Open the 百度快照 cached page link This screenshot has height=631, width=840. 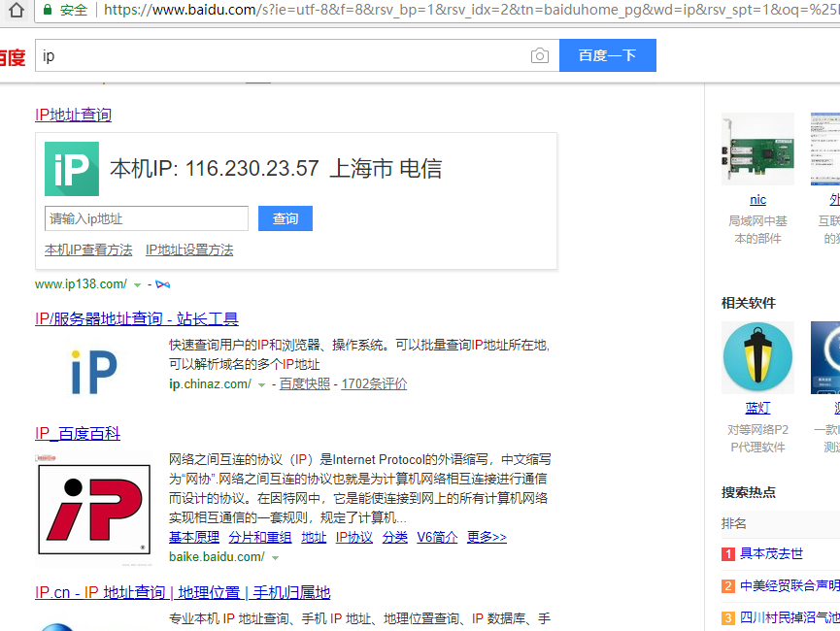click(x=306, y=383)
